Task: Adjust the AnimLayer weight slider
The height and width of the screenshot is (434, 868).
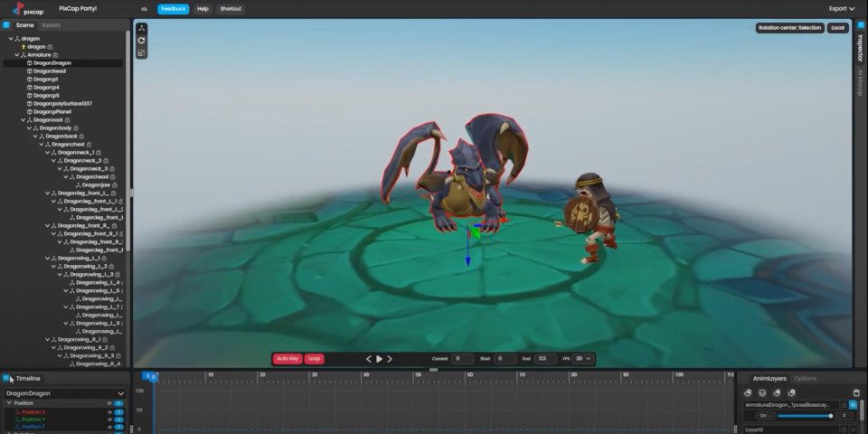Action: [805, 416]
